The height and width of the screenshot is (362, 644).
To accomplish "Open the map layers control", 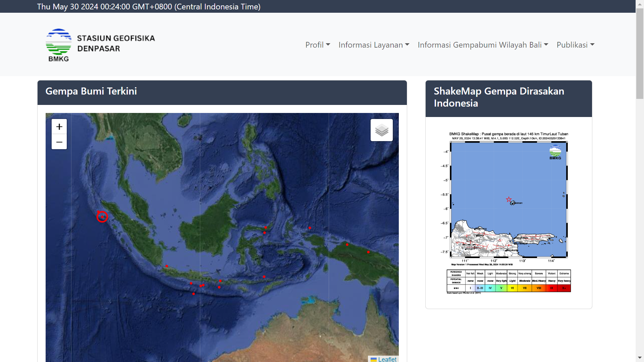I will pyautogui.click(x=381, y=130).
